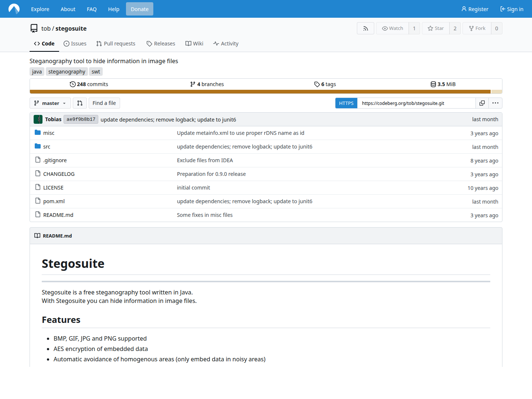532x399 pixels.
Task: Click the swt topic tag
Action: pos(96,72)
